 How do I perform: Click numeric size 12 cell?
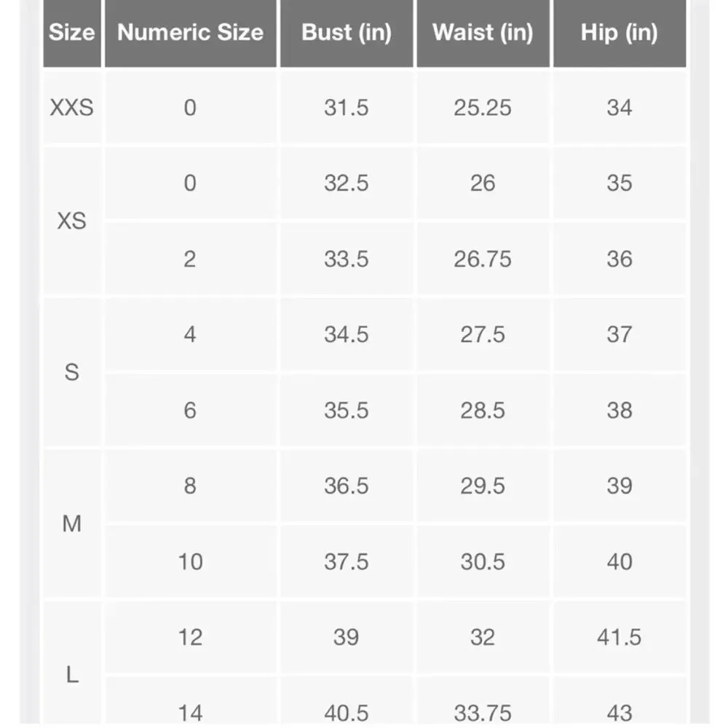[190, 638]
